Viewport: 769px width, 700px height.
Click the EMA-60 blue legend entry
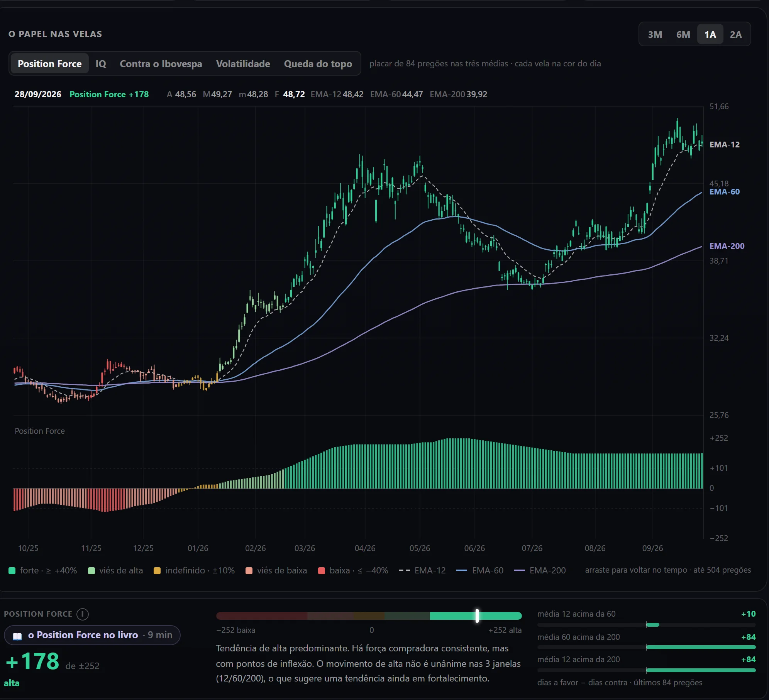[x=480, y=570]
